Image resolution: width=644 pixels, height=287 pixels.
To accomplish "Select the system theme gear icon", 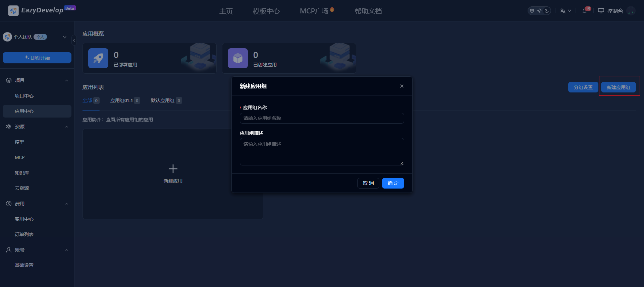I will tap(532, 11).
